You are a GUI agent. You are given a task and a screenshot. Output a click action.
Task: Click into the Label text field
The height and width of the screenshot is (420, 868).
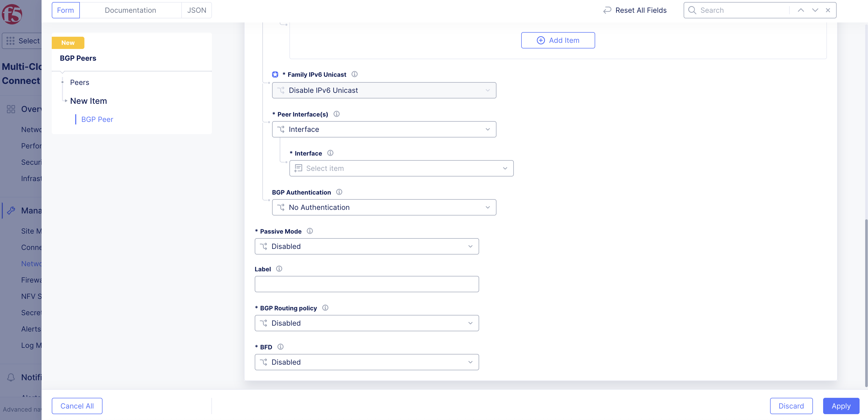tap(367, 284)
